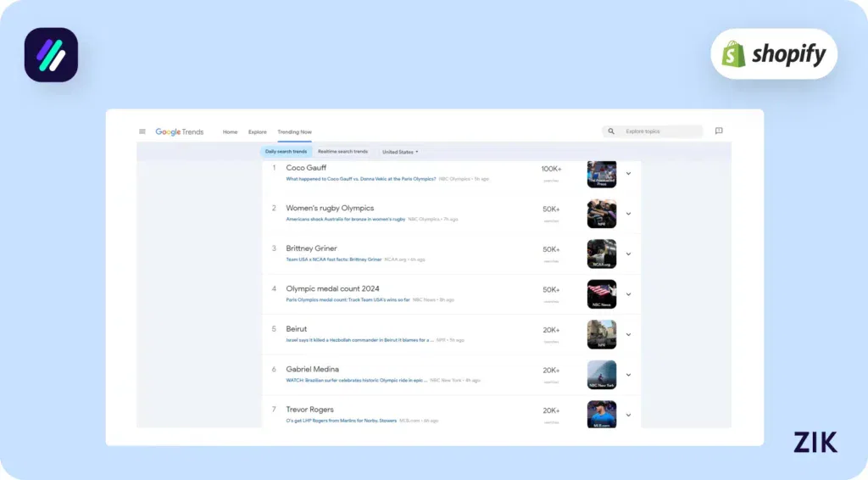The height and width of the screenshot is (480, 868).
Task: Switch to Realtime search trends tab
Action: click(x=342, y=152)
